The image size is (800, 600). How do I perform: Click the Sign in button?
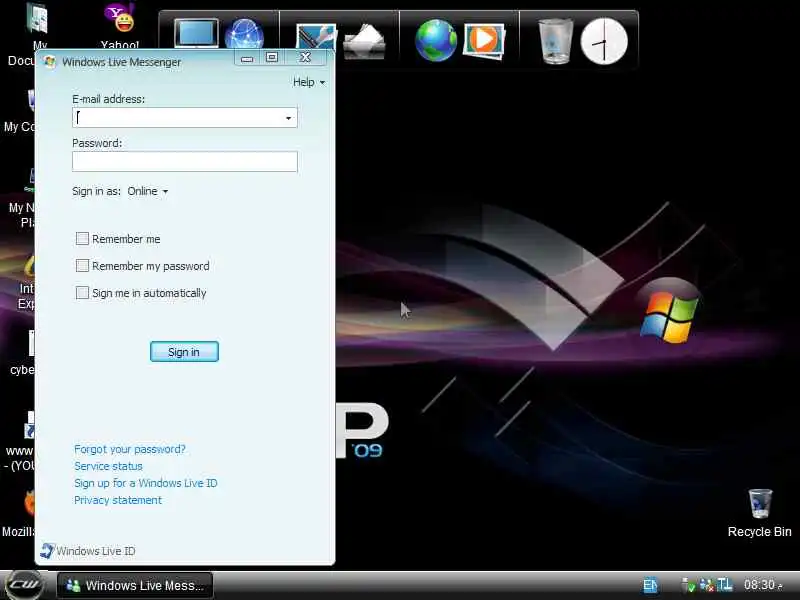point(184,352)
